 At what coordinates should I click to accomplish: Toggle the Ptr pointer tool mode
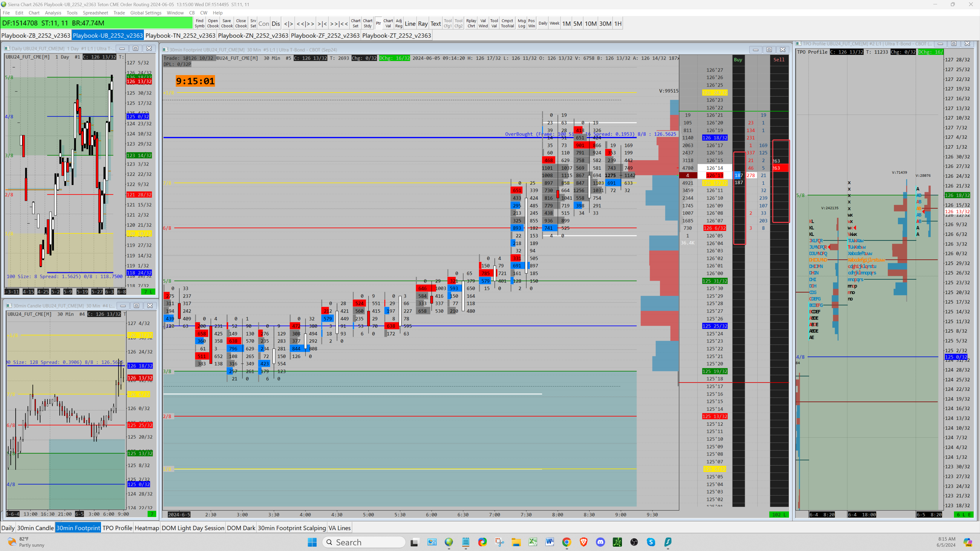tap(378, 23)
